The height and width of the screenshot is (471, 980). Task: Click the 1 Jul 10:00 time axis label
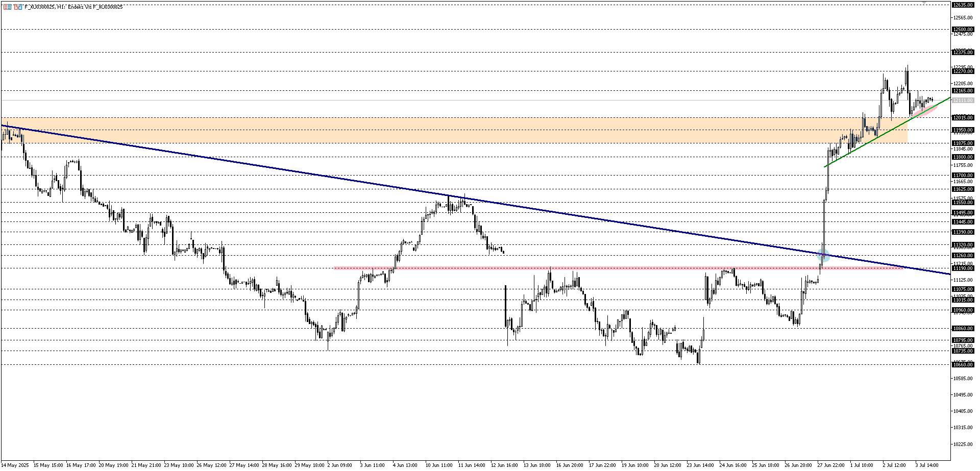[x=862, y=465]
